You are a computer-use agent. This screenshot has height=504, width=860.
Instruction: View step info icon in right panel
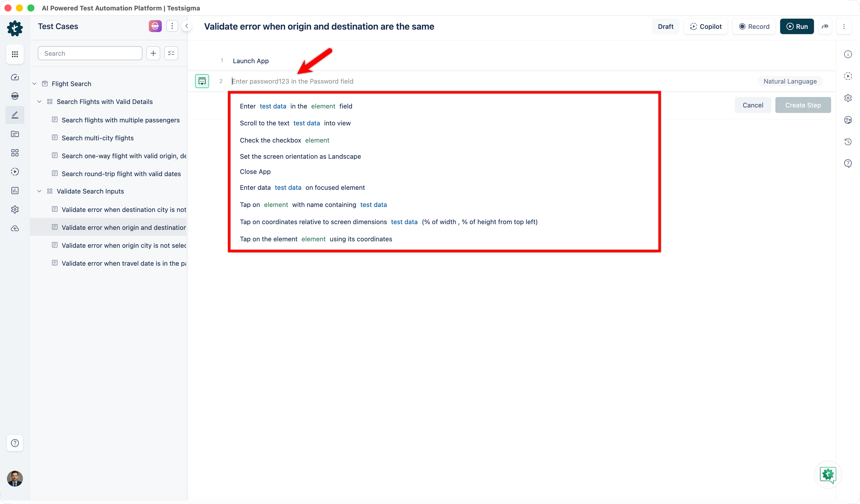pos(848,54)
